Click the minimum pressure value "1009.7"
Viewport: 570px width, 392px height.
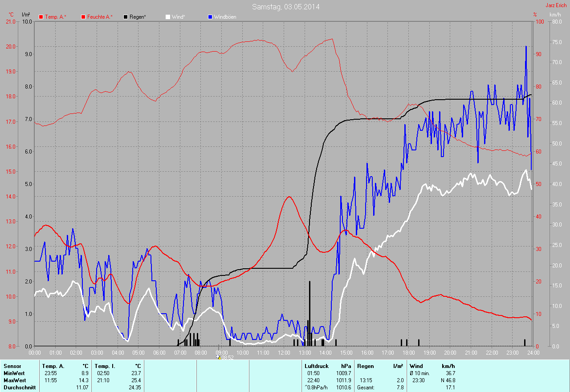tap(344, 373)
